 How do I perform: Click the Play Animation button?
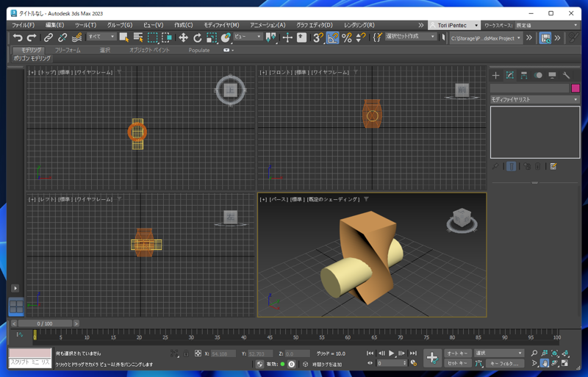(x=392, y=353)
